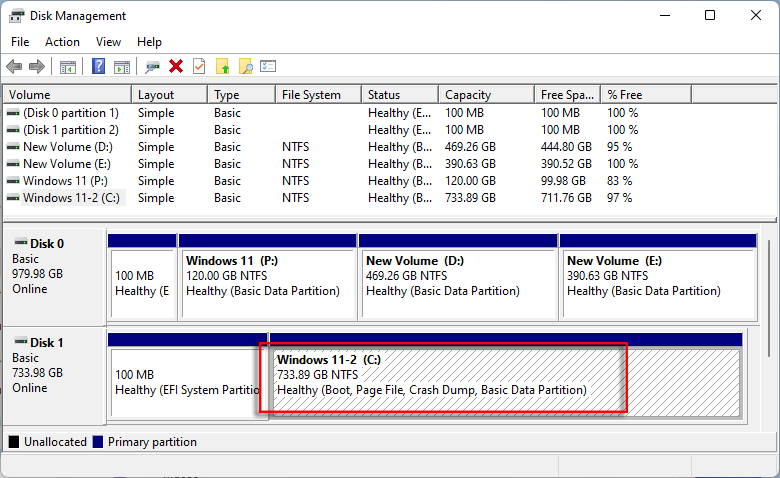Viewport: 780px width, 478px height.
Task: Click the red X Delete icon
Action: (176, 66)
